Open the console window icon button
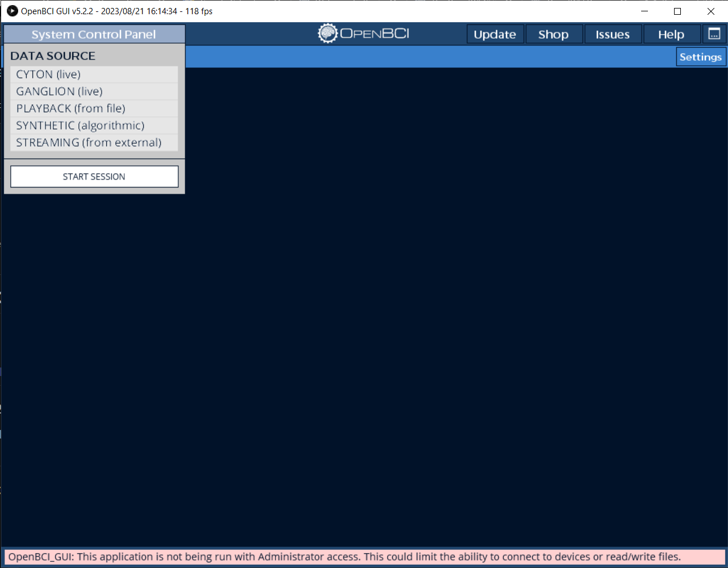This screenshot has height=568, width=728. coord(714,34)
